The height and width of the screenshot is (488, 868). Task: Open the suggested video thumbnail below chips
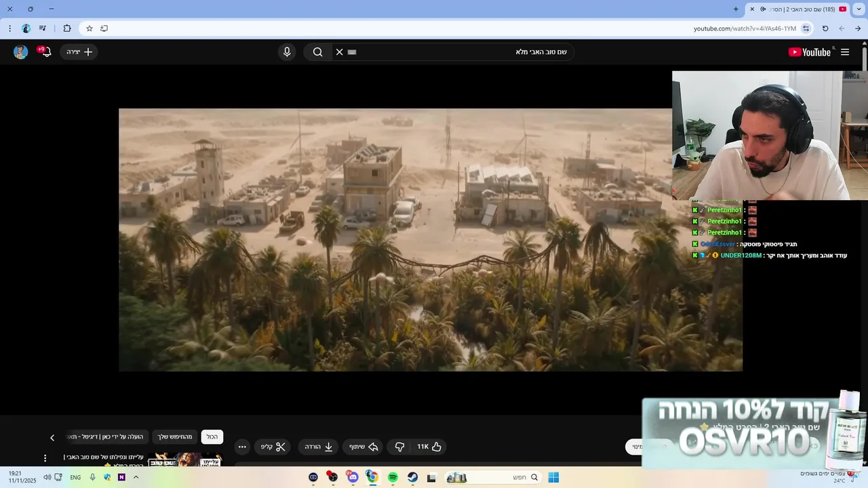[185, 460]
